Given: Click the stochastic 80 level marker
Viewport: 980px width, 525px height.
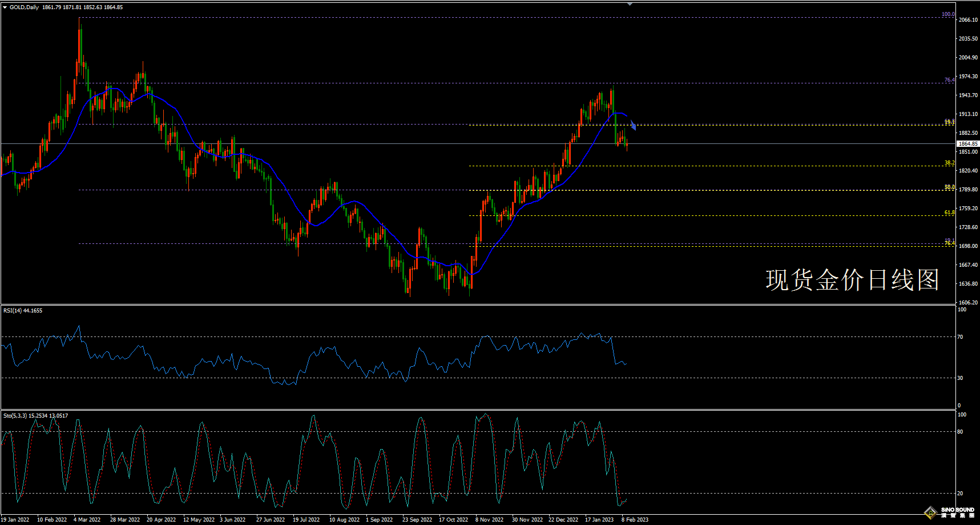Looking at the screenshot, I should 960,432.
